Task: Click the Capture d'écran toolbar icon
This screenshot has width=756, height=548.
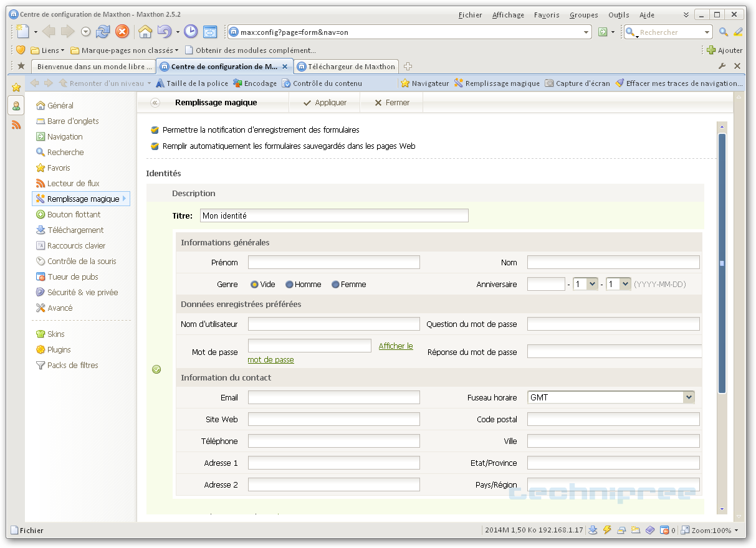Action: point(549,83)
